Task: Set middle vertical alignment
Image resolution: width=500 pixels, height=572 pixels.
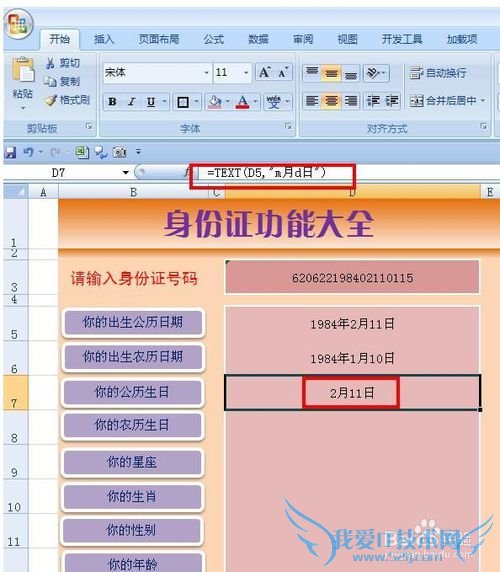Action: click(x=331, y=73)
